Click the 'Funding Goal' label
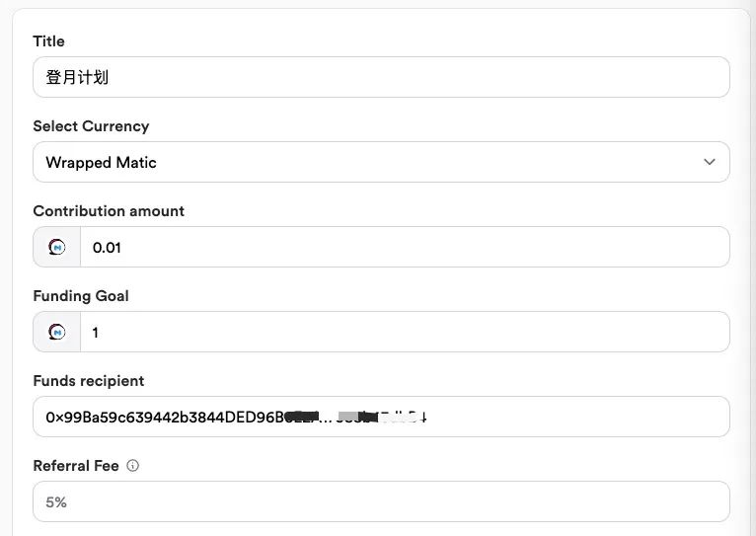 point(81,295)
